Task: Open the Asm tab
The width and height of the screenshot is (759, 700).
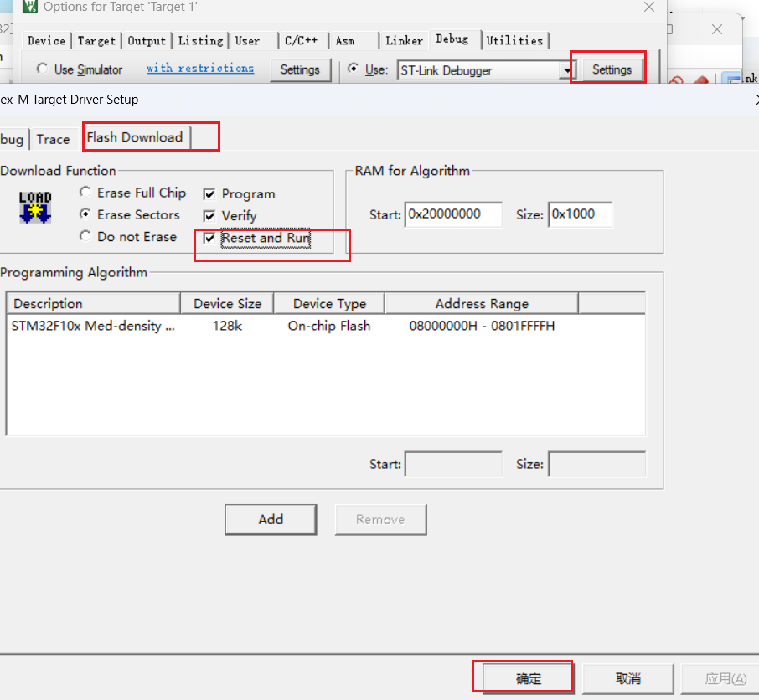Action: pos(345,41)
